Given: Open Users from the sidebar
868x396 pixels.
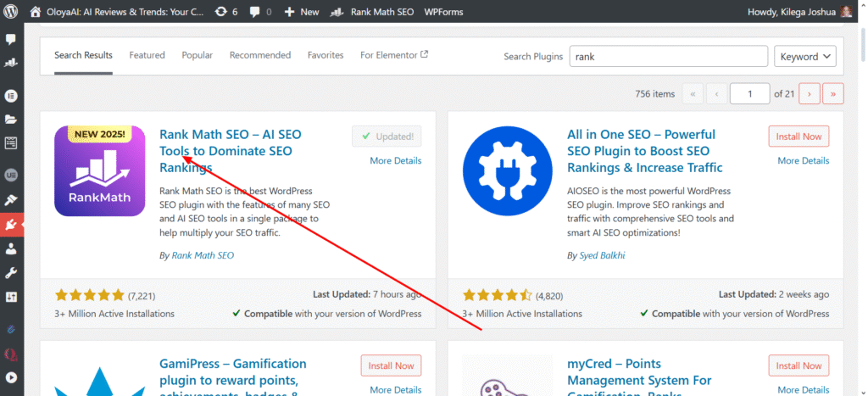Looking at the screenshot, I should (x=11, y=248).
